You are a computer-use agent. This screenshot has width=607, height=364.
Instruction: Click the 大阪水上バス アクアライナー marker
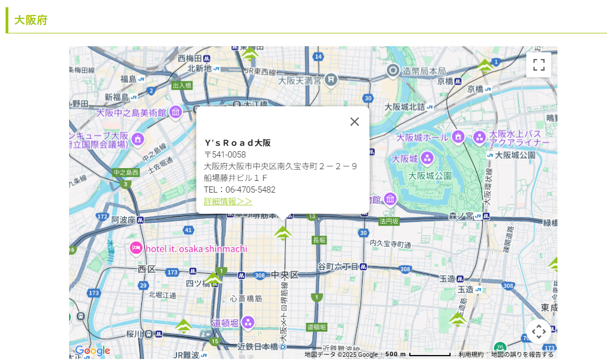click(480, 136)
